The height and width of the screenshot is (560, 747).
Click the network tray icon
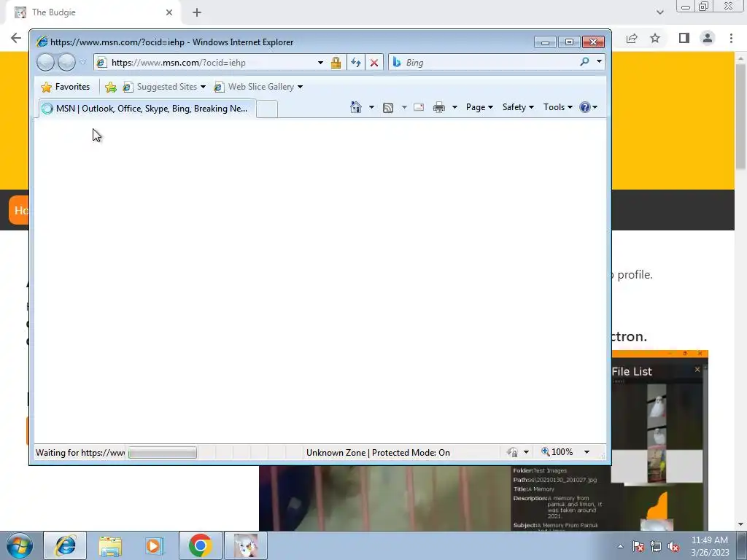656,546
